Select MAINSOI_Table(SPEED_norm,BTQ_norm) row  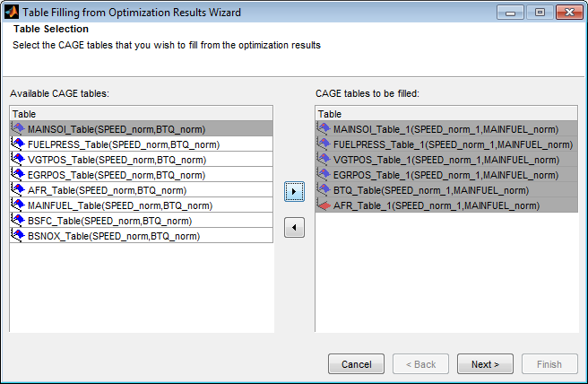[x=142, y=129]
